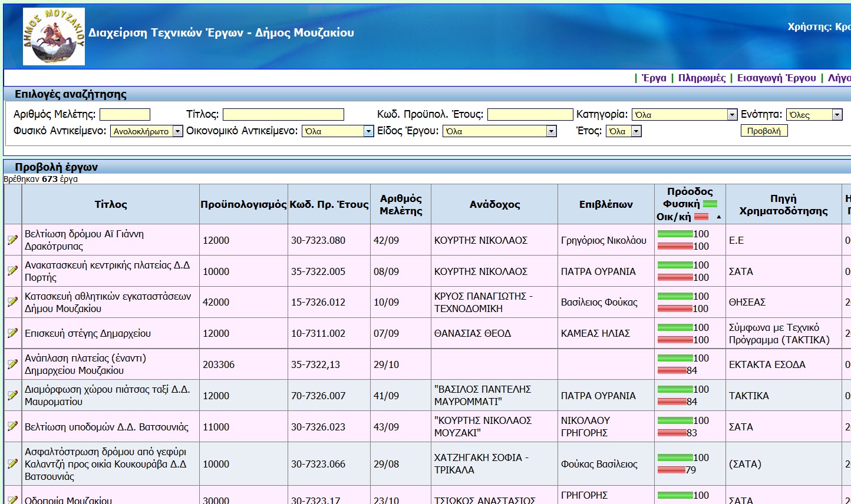Edit the Βελτίωση υποδομών Δ.Δ. Βατσουνιάς project
Viewport: 851px width, 504px height.
point(12,426)
